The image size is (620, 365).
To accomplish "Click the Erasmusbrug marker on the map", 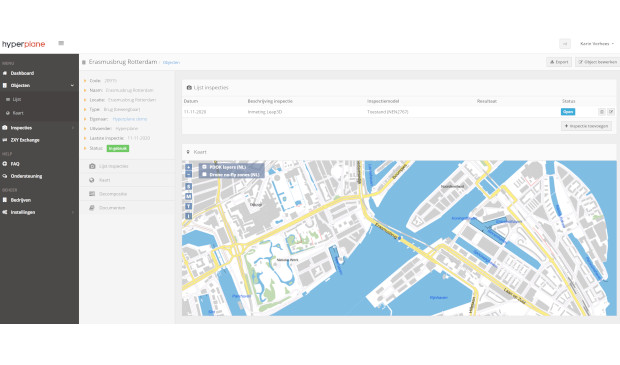I will point(400,238).
